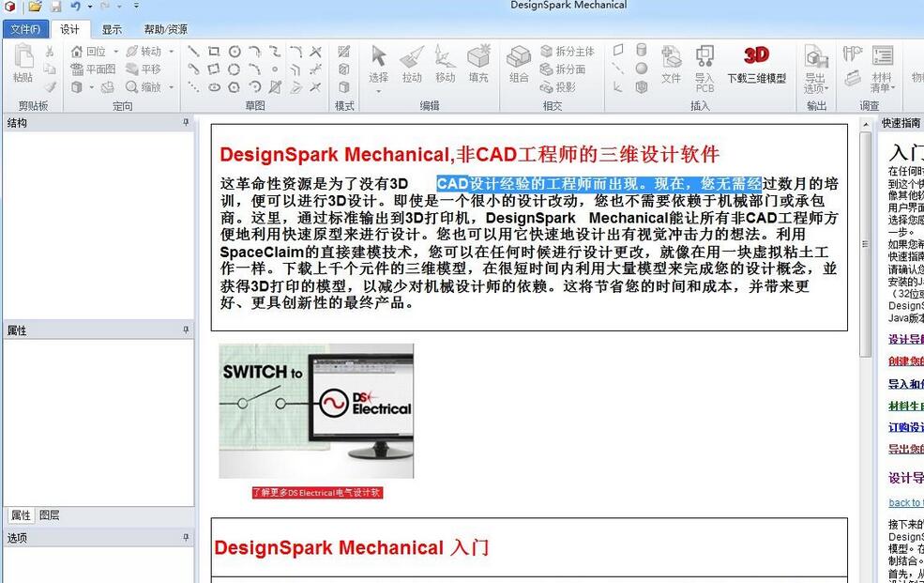Click 导入PCB import button
Viewport: 924px width, 583px height.
pyautogui.click(x=704, y=68)
